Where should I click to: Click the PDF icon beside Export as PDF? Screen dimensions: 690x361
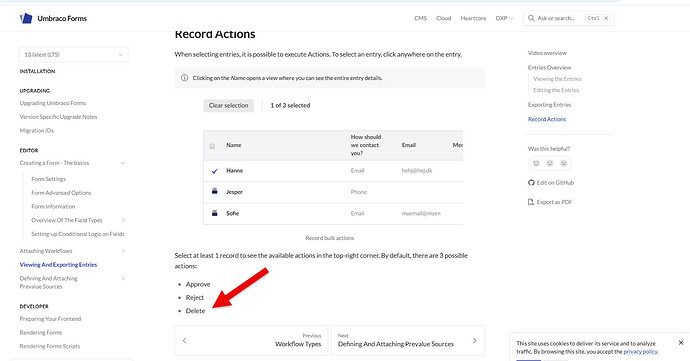[531, 202]
